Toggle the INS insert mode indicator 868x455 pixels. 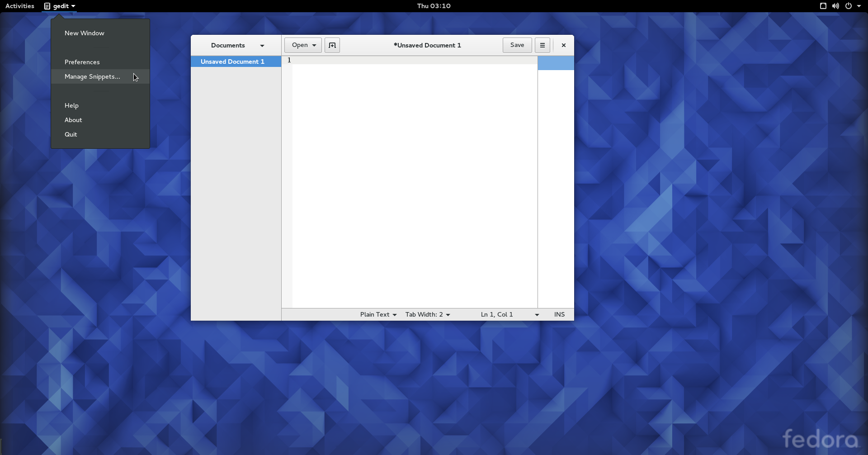tap(559, 314)
